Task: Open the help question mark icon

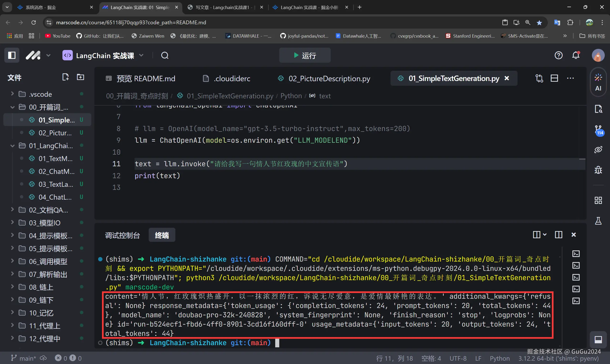Action: pos(559,56)
